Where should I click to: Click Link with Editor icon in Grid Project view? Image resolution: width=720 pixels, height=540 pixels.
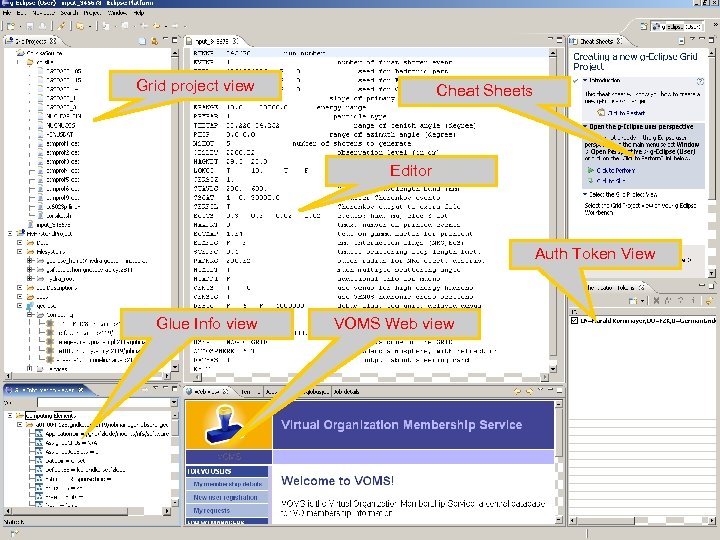[x=154, y=41]
